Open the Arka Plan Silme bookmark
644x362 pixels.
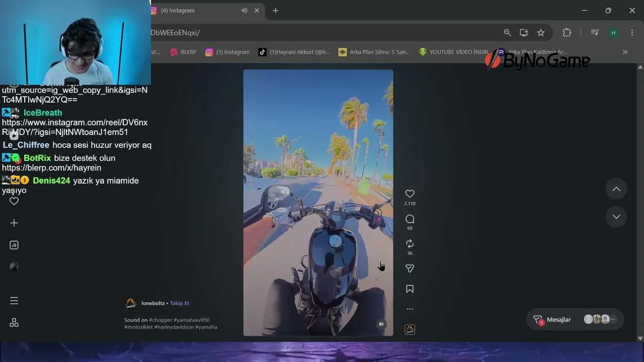(x=374, y=52)
